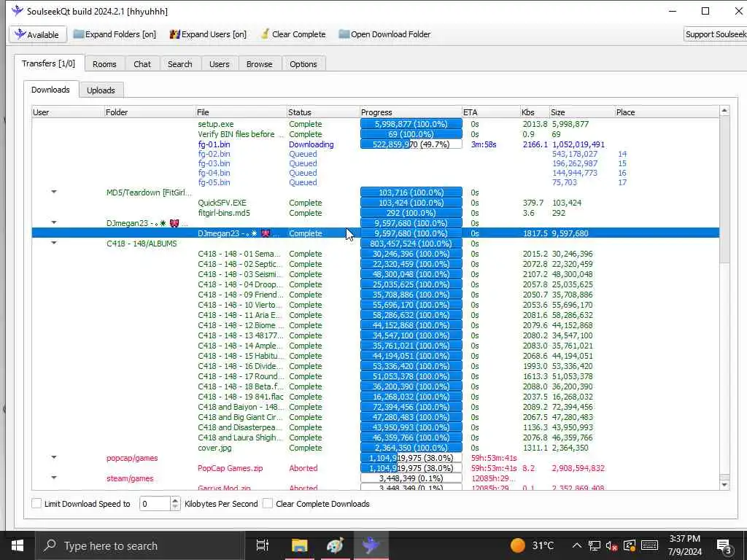Viewport: 747px width, 560px height.
Task: Toggle Expand Folders option
Action: click(x=115, y=34)
